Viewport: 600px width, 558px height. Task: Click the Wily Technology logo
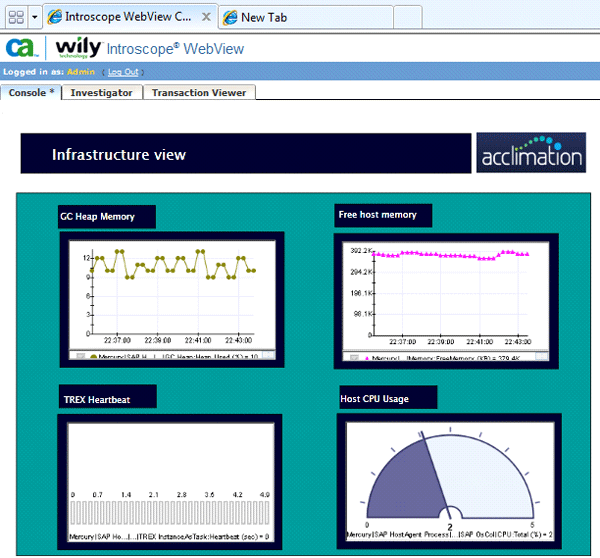pos(77,49)
